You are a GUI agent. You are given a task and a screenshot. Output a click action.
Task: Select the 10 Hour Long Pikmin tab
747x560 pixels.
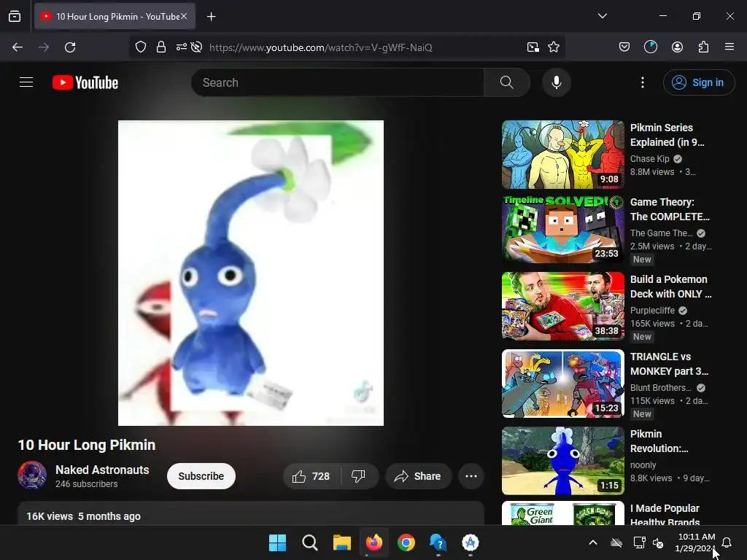click(115, 17)
